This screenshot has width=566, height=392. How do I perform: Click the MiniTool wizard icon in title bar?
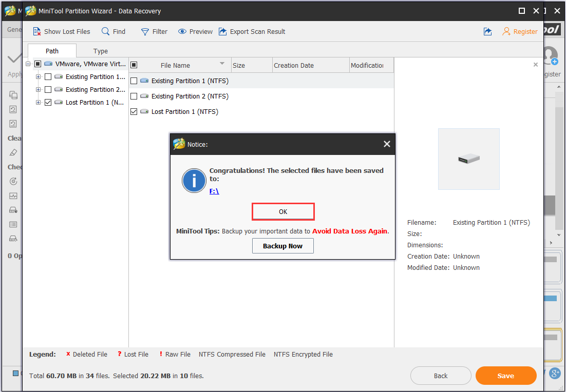(31, 11)
